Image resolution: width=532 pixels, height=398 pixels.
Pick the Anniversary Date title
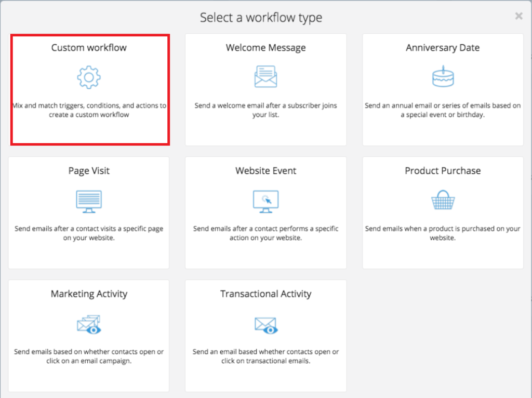point(443,47)
